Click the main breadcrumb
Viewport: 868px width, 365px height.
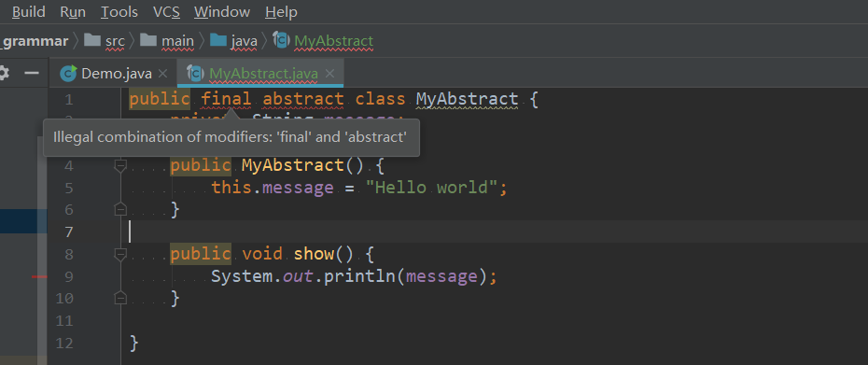[x=177, y=40]
